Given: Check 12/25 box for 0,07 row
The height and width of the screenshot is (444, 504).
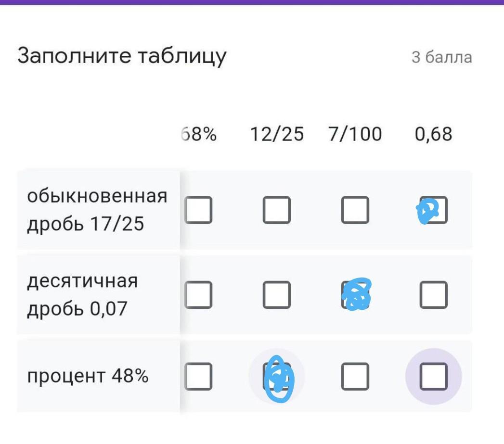Looking at the screenshot, I should point(277,294).
